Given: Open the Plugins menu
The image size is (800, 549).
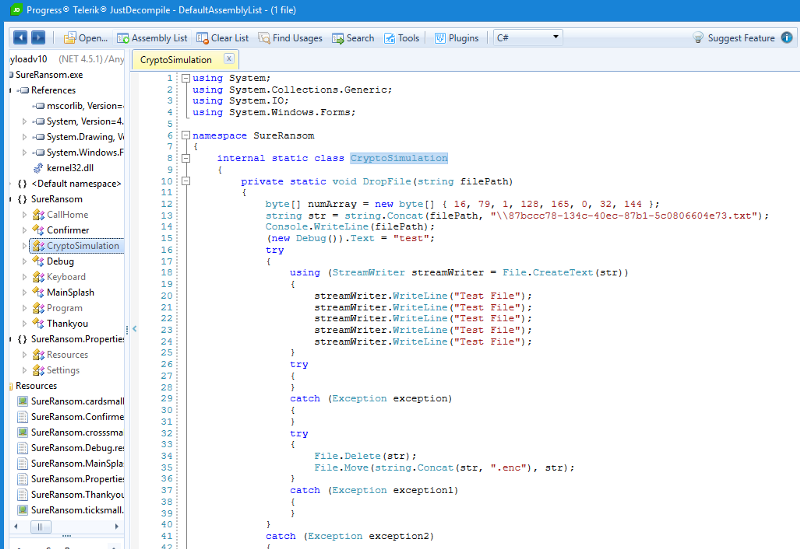Looking at the screenshot, I should pyautogui.click(x=457, y=38).
